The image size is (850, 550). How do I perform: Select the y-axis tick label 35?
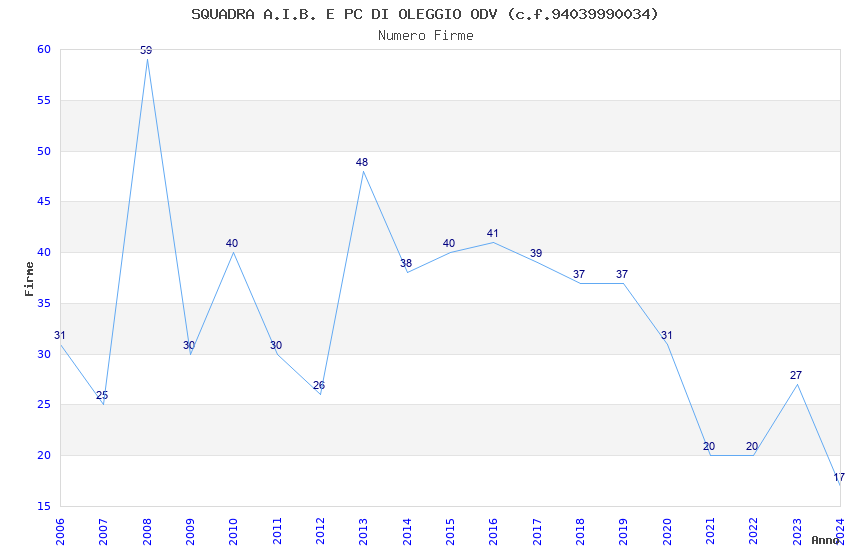(44, 303)
